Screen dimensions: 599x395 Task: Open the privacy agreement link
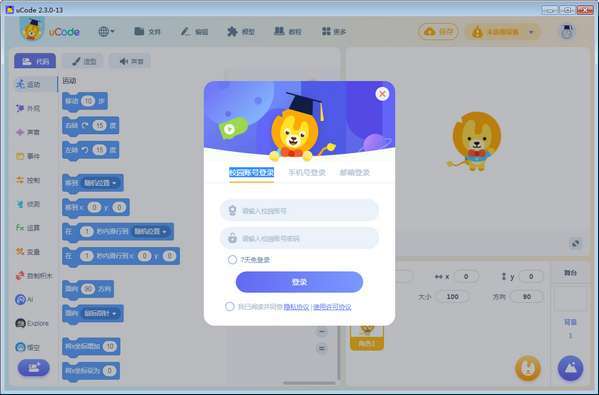pos(296,307)
